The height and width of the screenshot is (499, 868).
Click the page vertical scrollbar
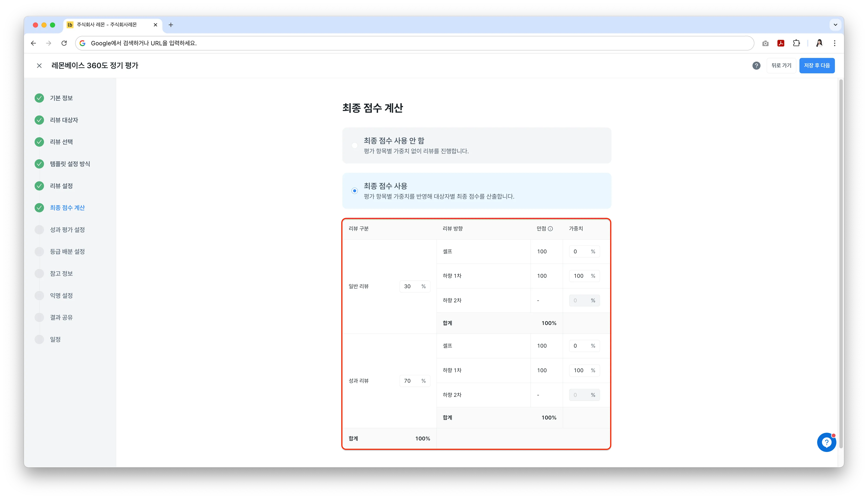click(841, 264)
